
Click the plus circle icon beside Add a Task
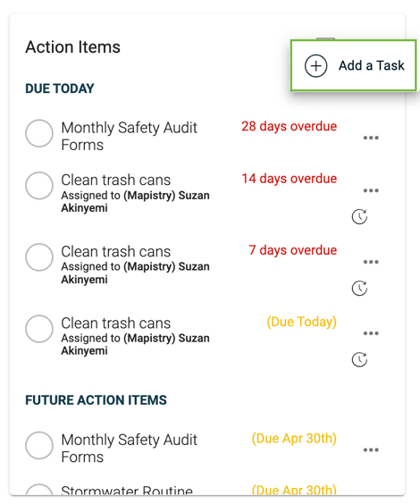click(x=315, y=65)
